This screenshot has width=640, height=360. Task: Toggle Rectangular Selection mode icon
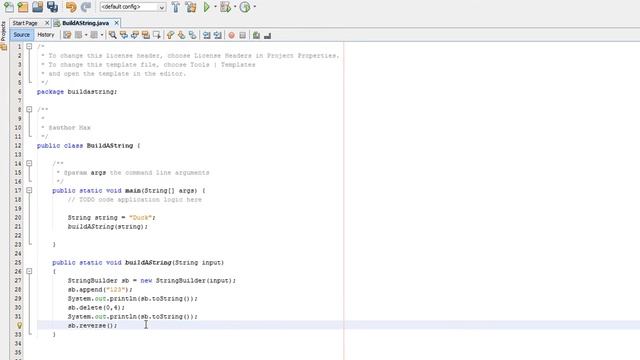157,36
